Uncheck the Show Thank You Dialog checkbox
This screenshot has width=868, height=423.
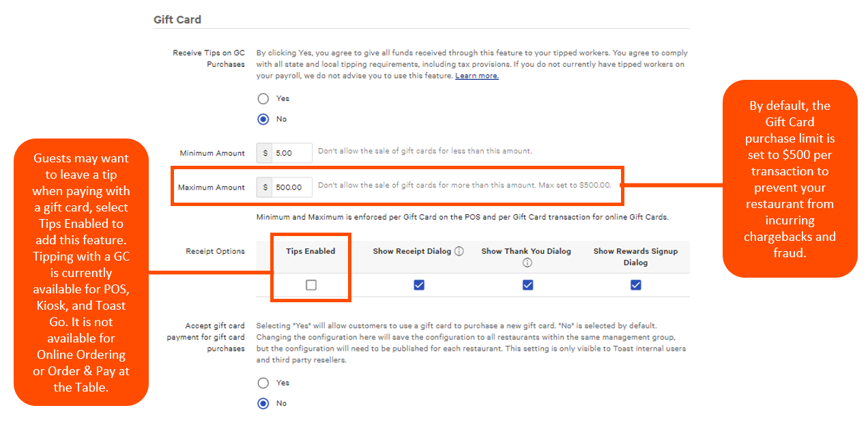tap(527, 285)
